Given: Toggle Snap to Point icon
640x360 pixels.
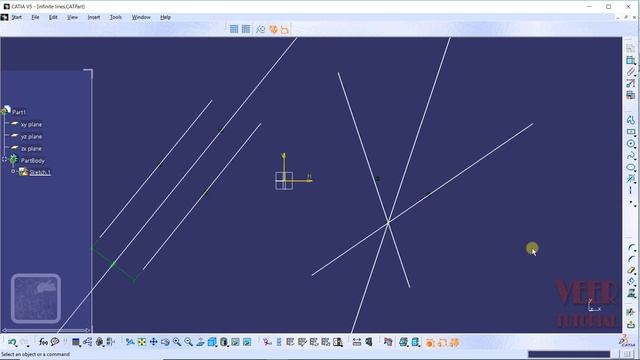Looking at the screenshot, I should 246,29.
